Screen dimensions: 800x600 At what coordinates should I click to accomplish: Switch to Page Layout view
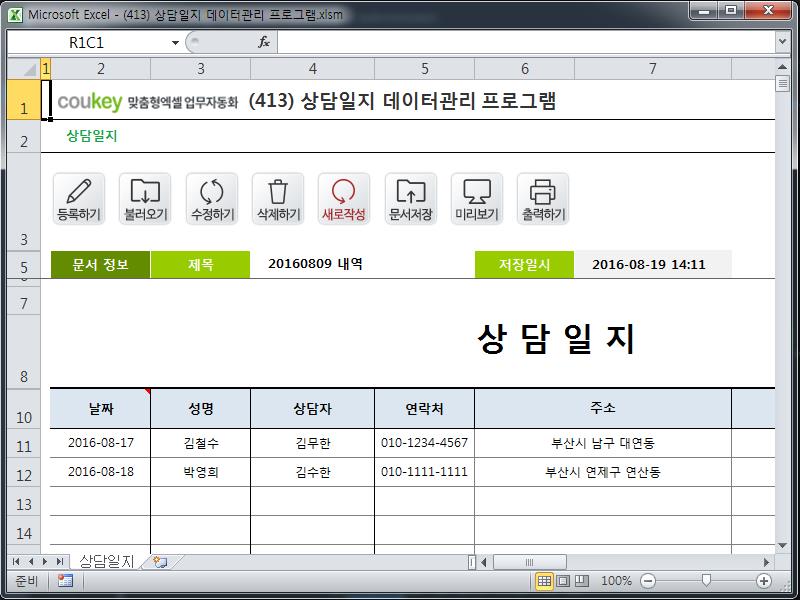click(x=563, y=581)
